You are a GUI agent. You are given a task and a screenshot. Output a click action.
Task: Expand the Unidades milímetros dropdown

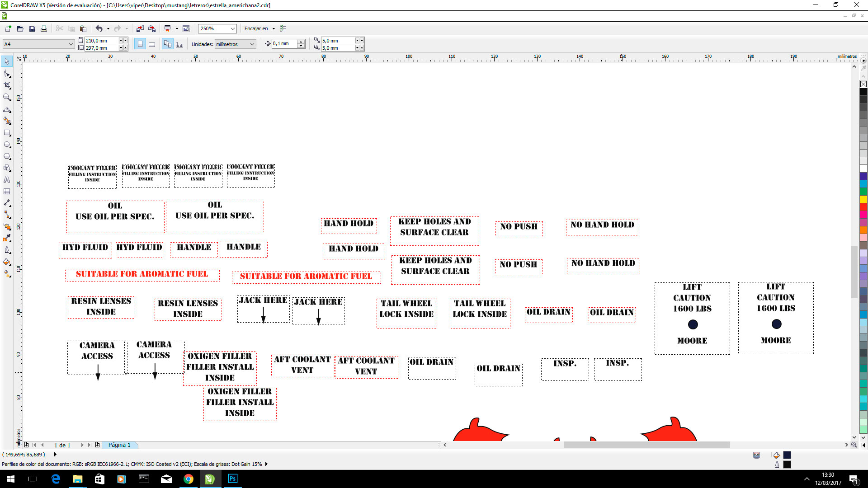point(252,44)
